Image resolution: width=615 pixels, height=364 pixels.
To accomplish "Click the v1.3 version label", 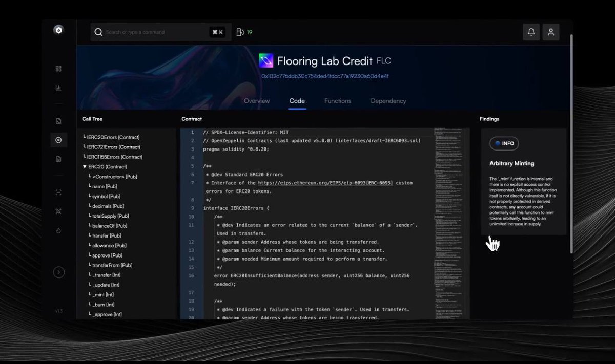I will coord(59,311).
